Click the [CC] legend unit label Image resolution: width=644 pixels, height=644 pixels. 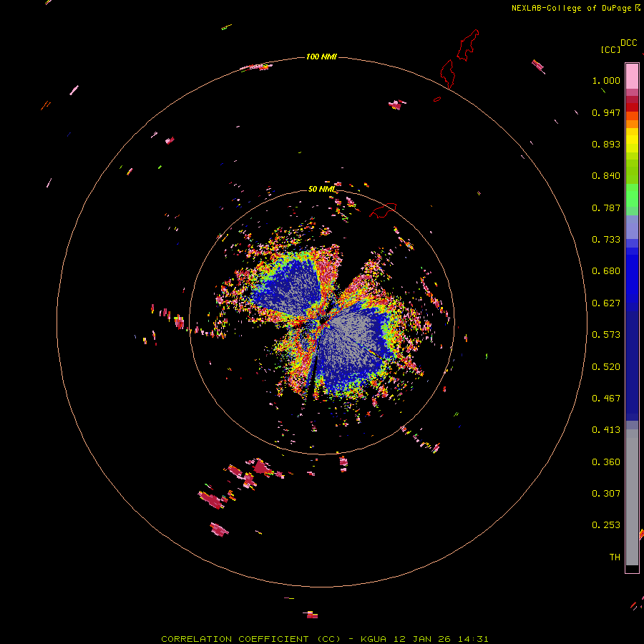pyautogui.click(x=610, y=49)
